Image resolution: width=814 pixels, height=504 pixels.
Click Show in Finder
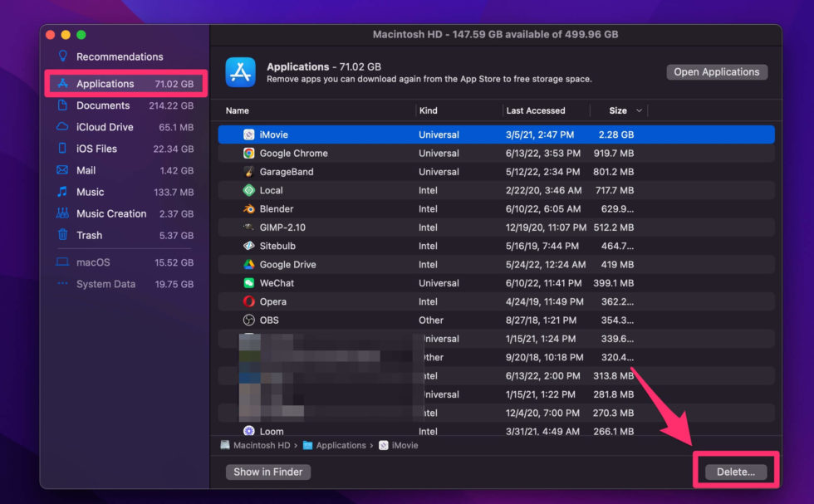(x=267, y=472)
